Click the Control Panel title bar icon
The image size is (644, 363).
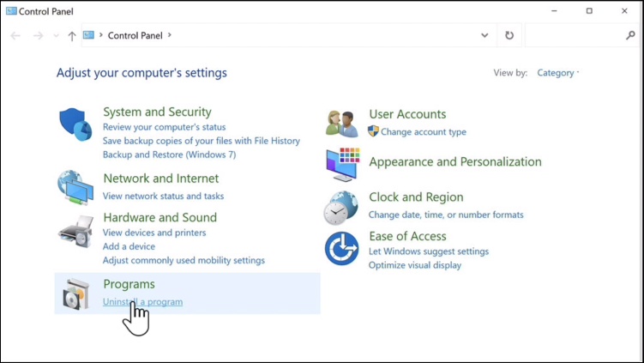point(11,11)
